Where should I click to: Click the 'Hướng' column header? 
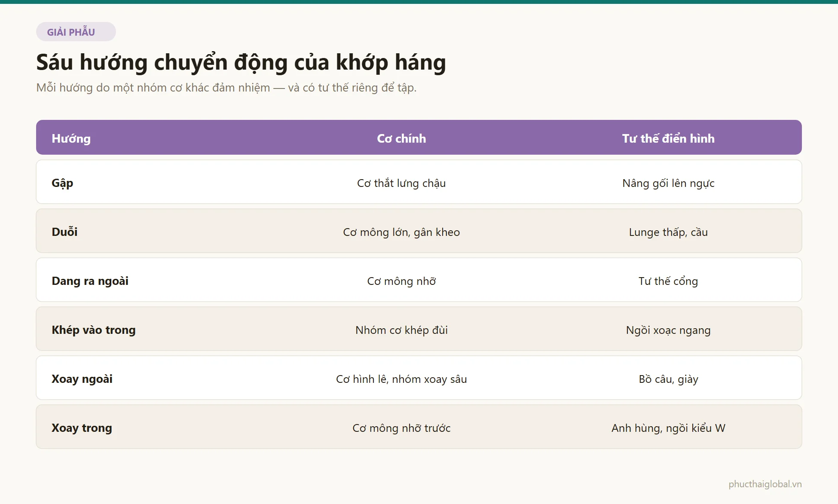(x=71, y=138)
